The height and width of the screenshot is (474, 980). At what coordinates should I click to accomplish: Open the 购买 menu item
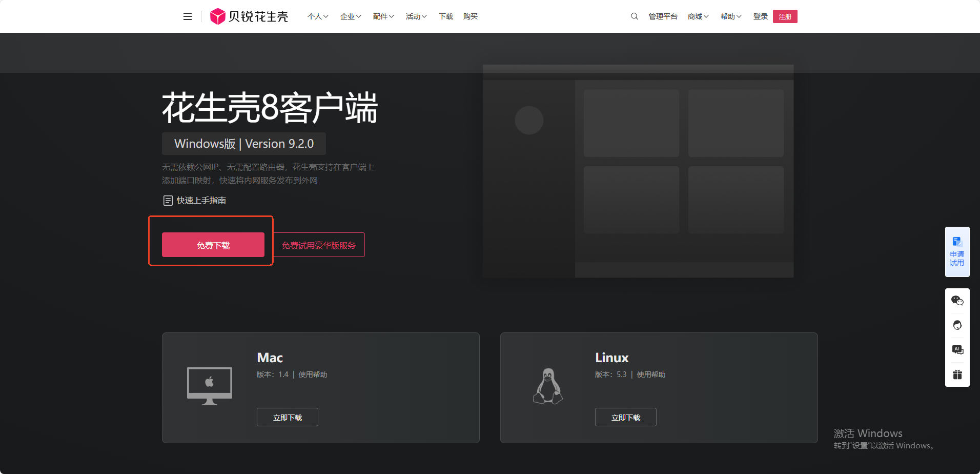click(x=471, y=16)
